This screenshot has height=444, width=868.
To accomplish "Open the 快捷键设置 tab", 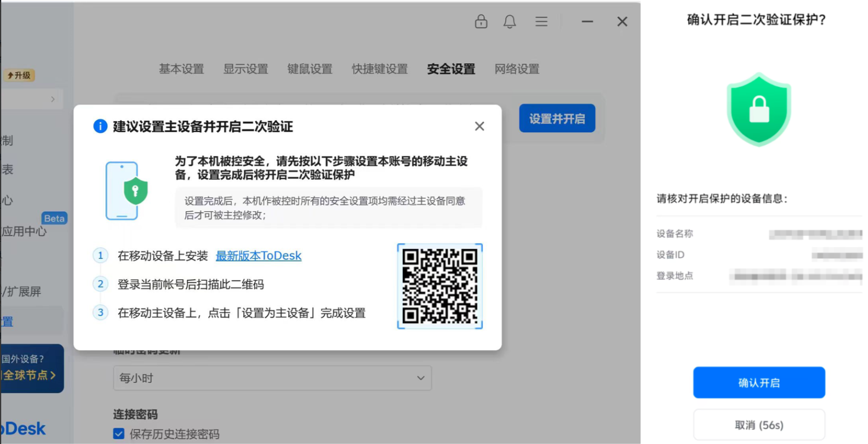I will pyautogui.click(x=379, y=69).
